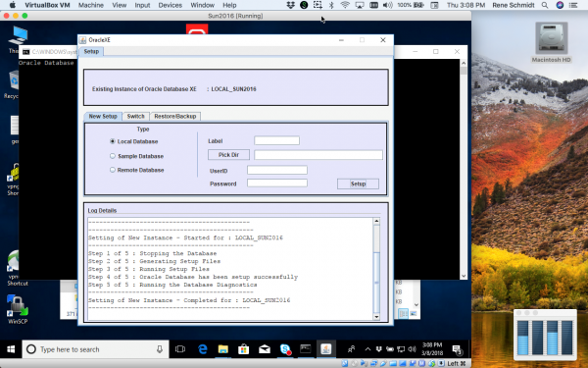Click the People icon in the taskbar
This screenshot has height=368, width=588.
[x=352, y=349]
